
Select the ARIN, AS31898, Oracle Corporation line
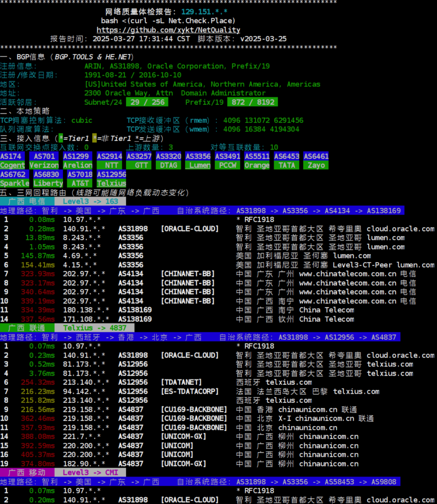tap(177, 66)
